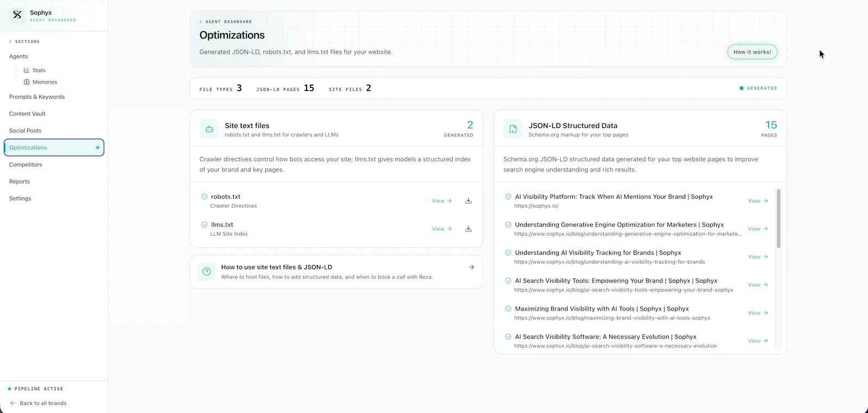Click the Maximizing Brand Visibility page title
Screen dimensions: 868x413
pyautogui.click(x=602, y=309)
